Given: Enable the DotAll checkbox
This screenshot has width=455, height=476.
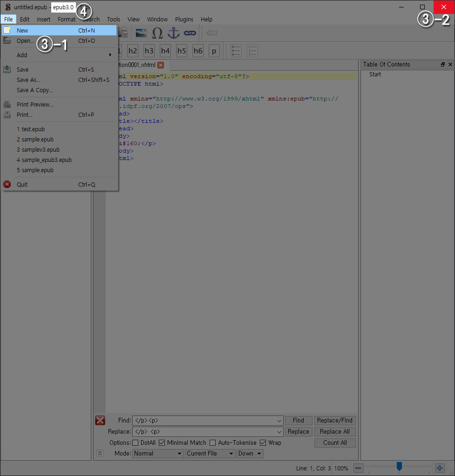Looking at the screenshot, I should tap(136, 442).
